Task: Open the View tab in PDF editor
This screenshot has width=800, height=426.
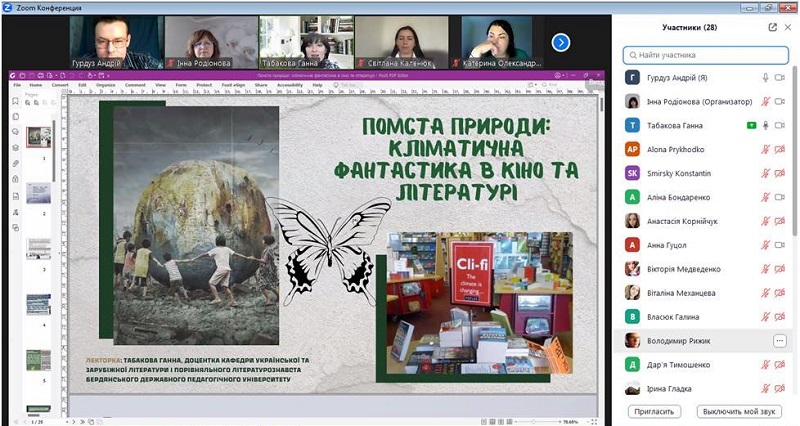Action: [161, 85]
